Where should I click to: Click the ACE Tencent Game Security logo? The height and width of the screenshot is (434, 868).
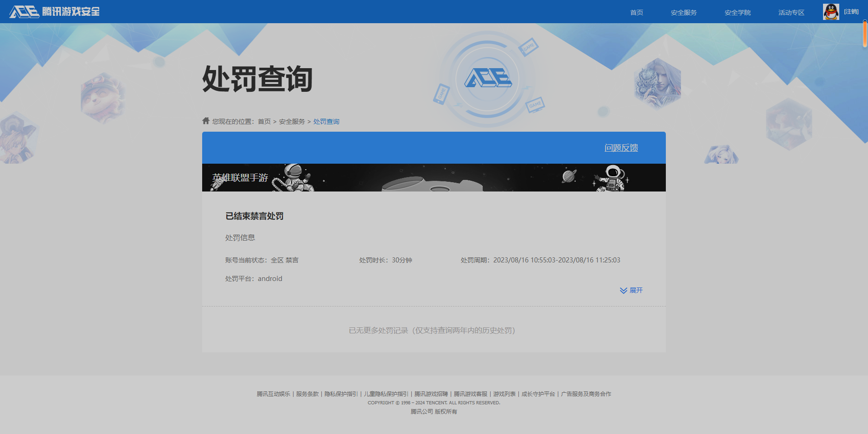[x=54, y=12]
